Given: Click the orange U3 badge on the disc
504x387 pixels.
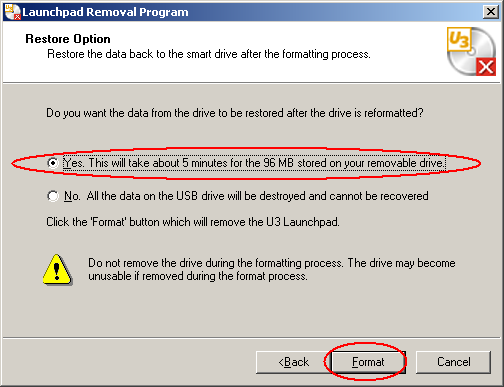Looking at the screenshot, I should point(459,40).
